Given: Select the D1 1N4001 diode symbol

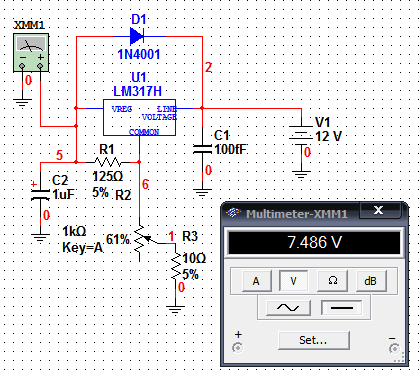Looking at the screenshot, I should 137,36.
